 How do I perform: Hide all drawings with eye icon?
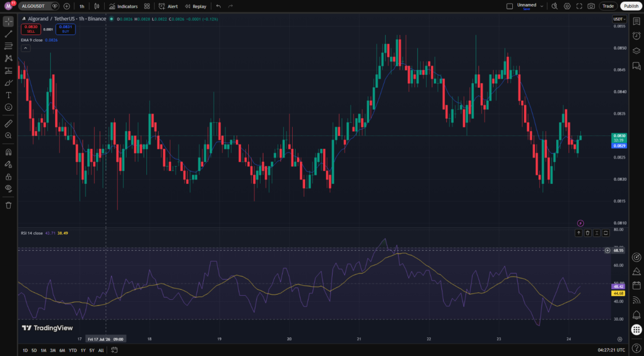[x=8, y=189]
